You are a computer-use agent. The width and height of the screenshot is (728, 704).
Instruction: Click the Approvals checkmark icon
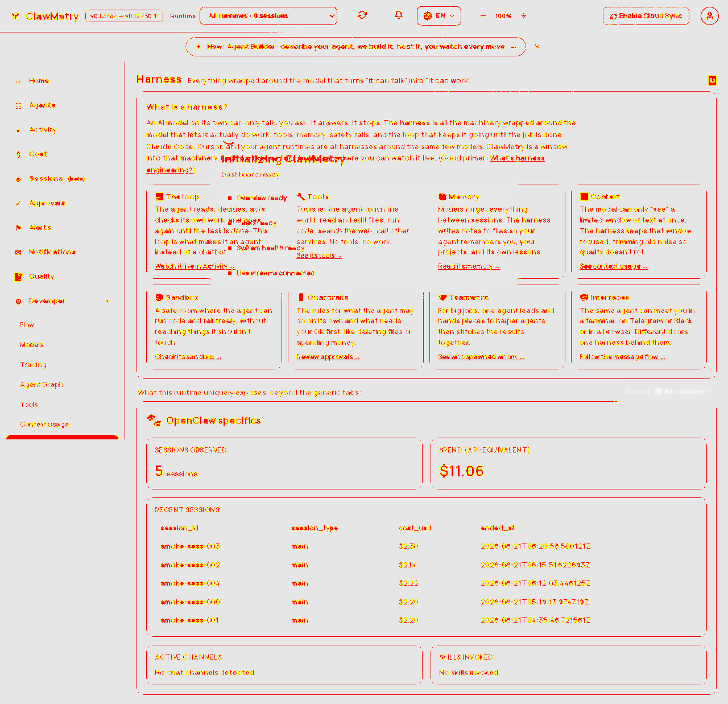point(18,204)
